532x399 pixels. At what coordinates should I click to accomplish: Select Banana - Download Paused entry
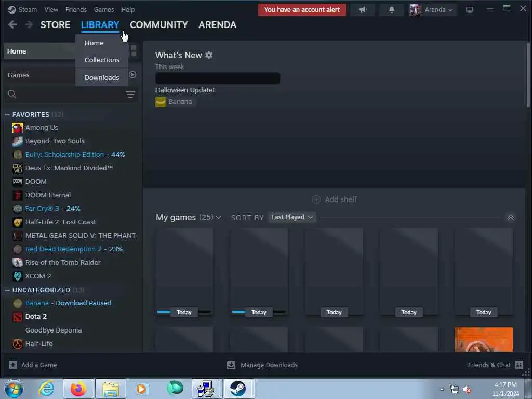pos(68,303)
